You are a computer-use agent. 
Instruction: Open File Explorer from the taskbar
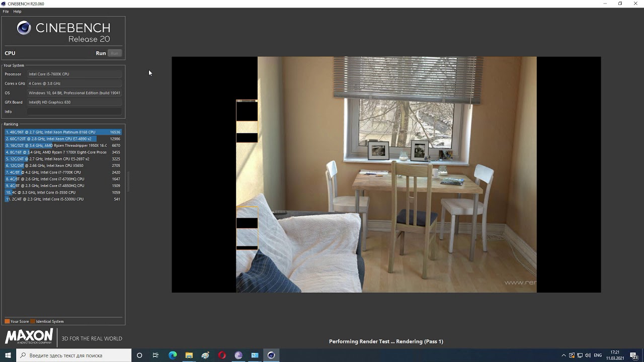[x=189, y=355]
